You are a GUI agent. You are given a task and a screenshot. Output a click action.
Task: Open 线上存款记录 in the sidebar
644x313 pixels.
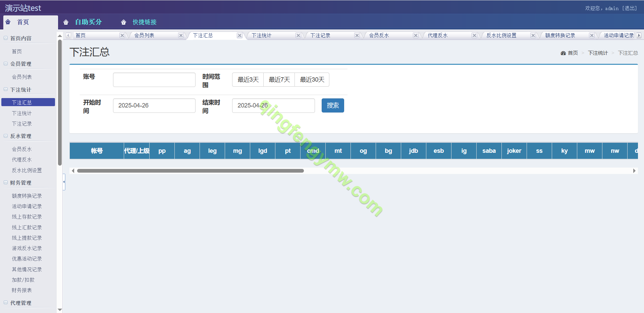click(27, 217)
